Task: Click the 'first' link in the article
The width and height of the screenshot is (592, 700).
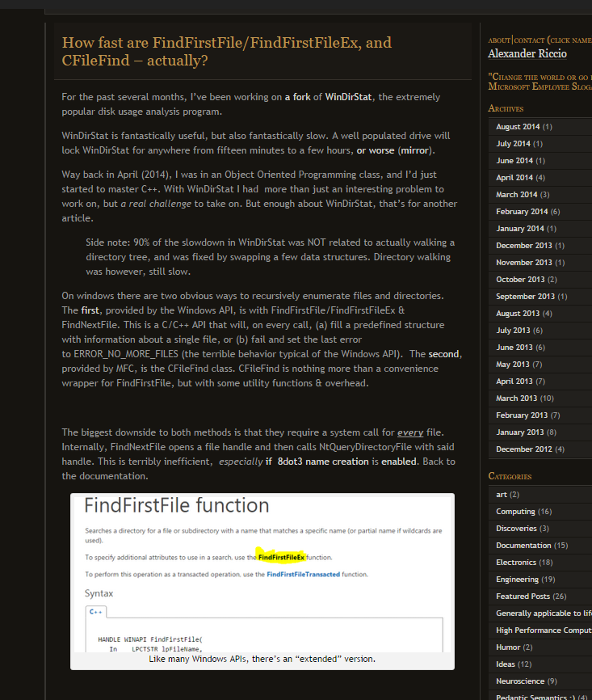Action: pyautogui.click(x=90, y=310)
